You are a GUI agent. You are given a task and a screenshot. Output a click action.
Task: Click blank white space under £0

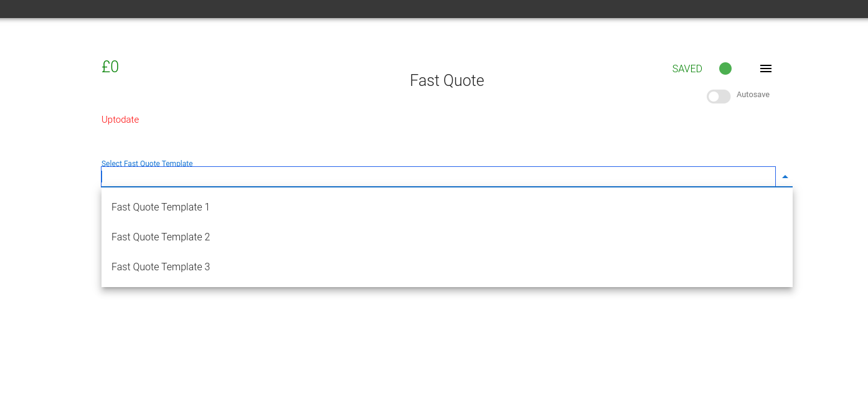tap(110, 93)
